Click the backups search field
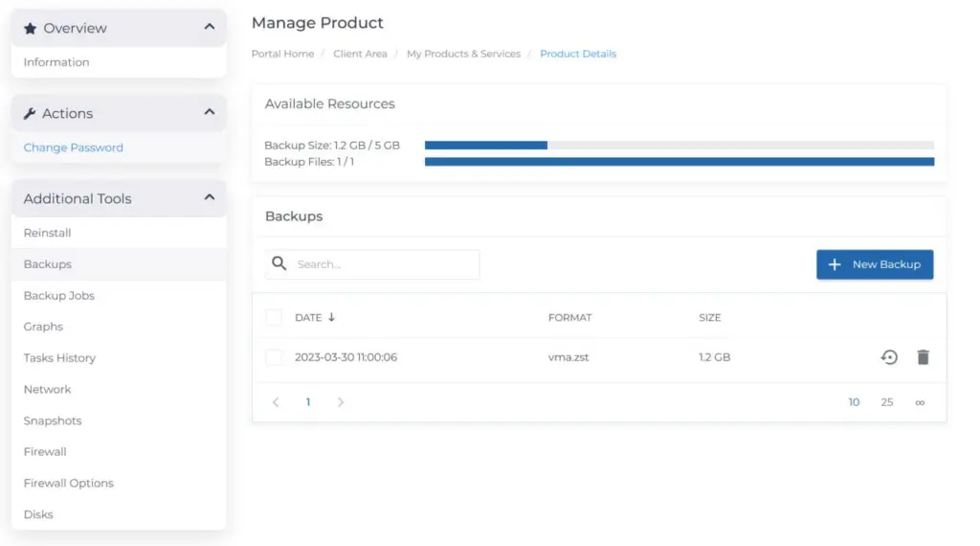Image resolution: width=980 pixels, height=546 pixels. pos(383,264)
